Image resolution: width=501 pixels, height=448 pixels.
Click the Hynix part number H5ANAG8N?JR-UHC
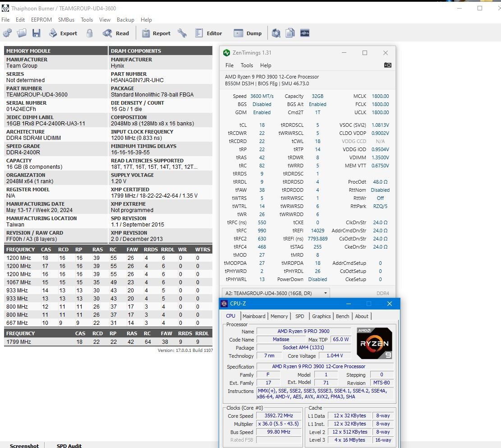pos(137,80)
